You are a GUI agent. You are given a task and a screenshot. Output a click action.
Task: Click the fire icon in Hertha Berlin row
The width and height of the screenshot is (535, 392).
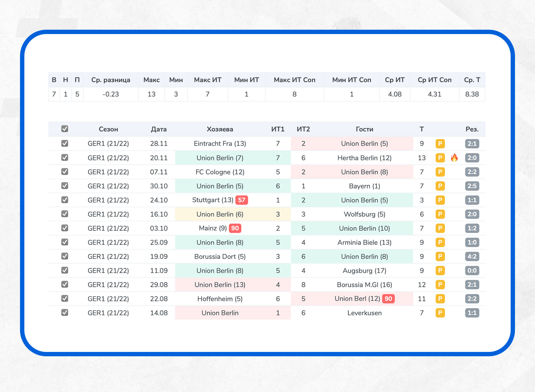(454, 157)
